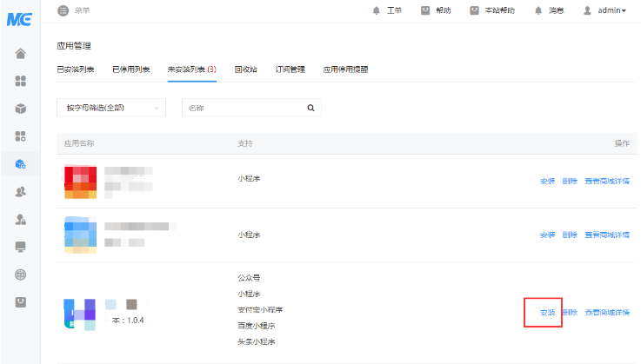Screen dimensions: 641x364
Task: Toggle the 菜单 menu collapse icon
Action: 63,10
